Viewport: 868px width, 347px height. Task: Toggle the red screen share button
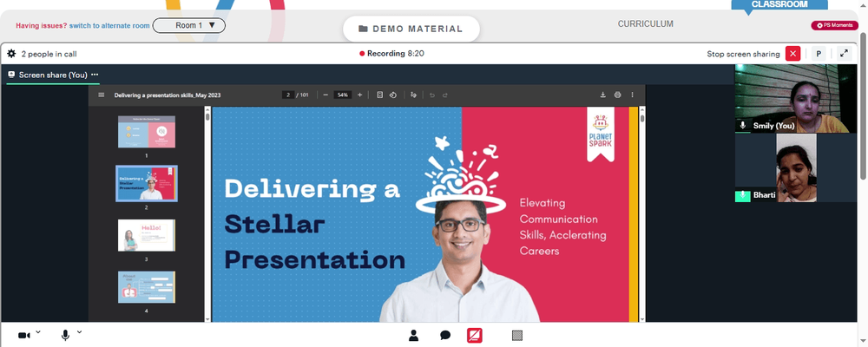click(x=475, y=336)
